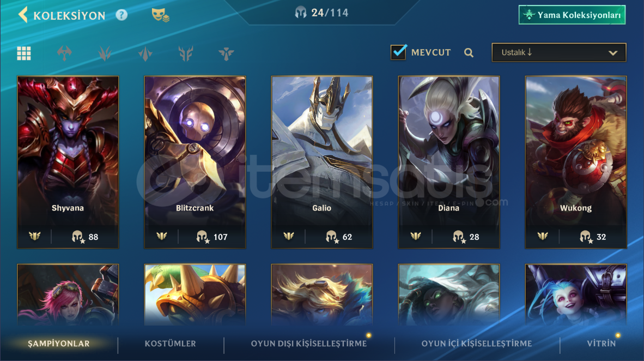Uncheck the Mevcut checkbox
This screenshot has width=644, height=361.
(x=398, y=52)
